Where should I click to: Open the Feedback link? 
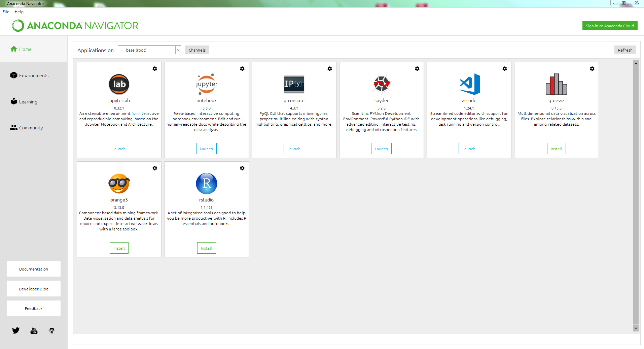click(34, 309)
